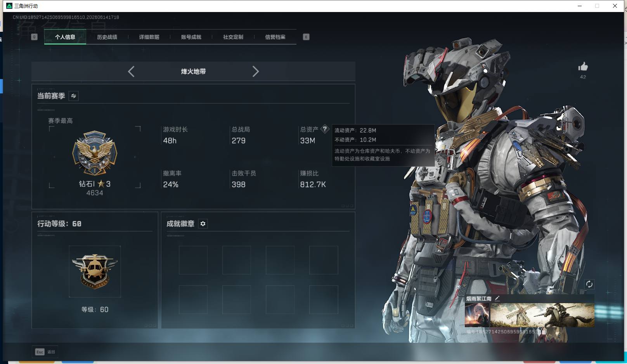This screenshot has height=364, width=627.
Task: Toggle season view beside 当前赛季
Action: (73, 96)
